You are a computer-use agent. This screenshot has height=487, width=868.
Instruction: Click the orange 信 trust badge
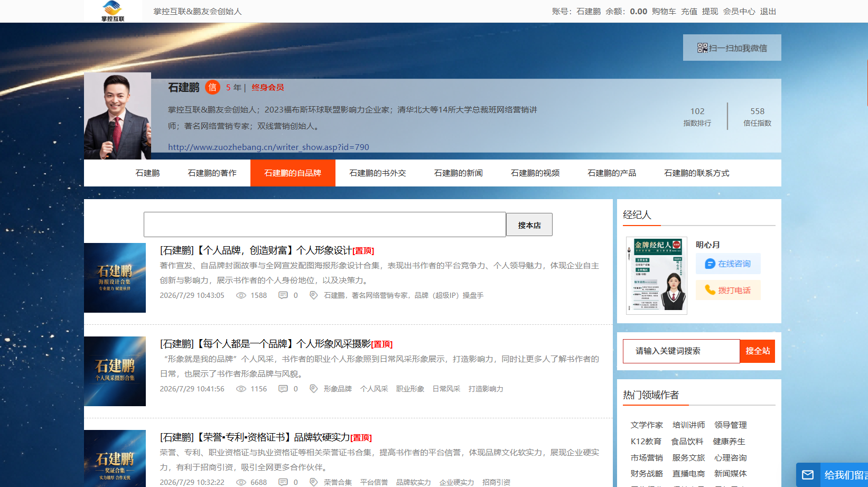click(212, 87)
